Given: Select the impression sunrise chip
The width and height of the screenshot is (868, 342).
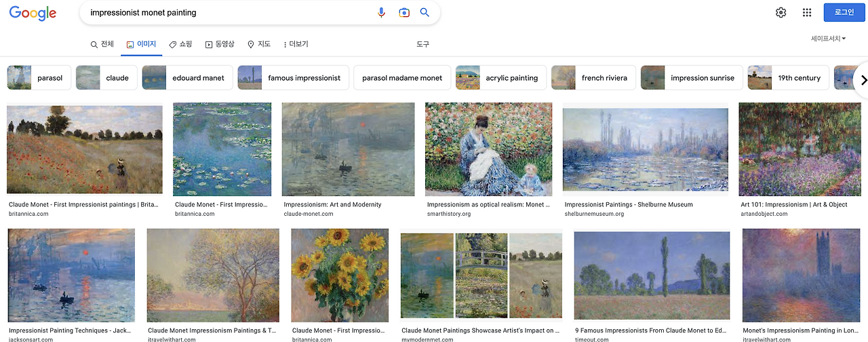Looking at the screenshot, I should click(x=692, y=78).
